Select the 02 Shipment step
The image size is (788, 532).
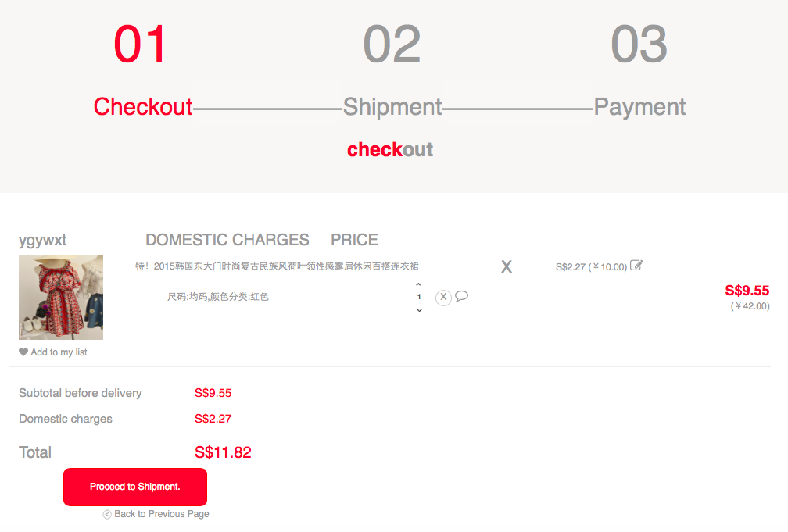click(x=392, y=70)
